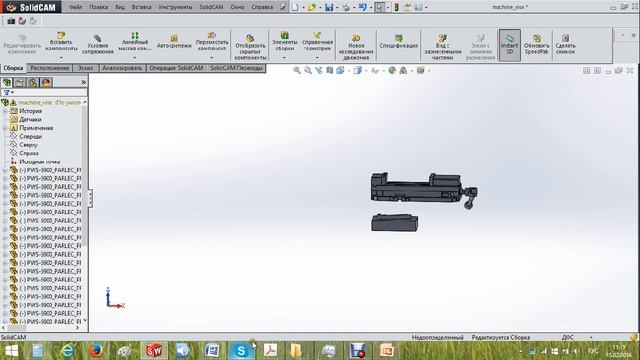
Task: Click the Select cursor tool icon
Action: pos(380,7)
